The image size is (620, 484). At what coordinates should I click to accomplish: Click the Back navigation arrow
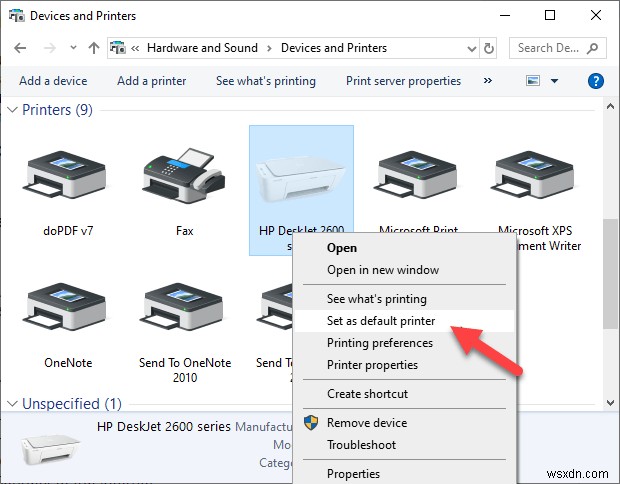(20, 48)
